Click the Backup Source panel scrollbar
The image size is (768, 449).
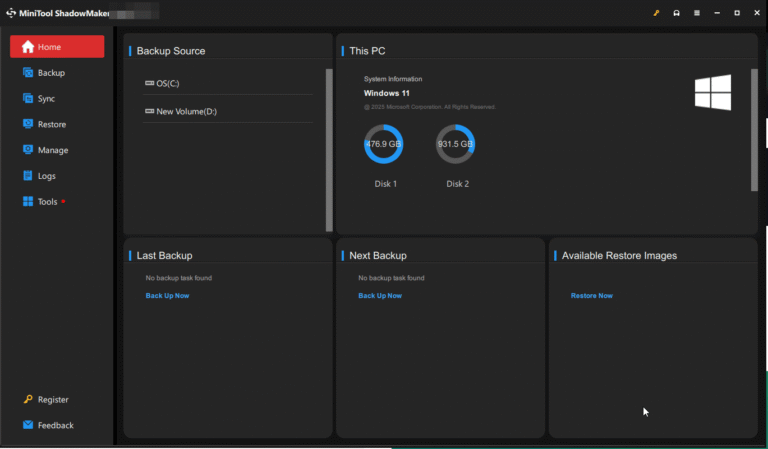pyautogui.click(x=329, y=149)
